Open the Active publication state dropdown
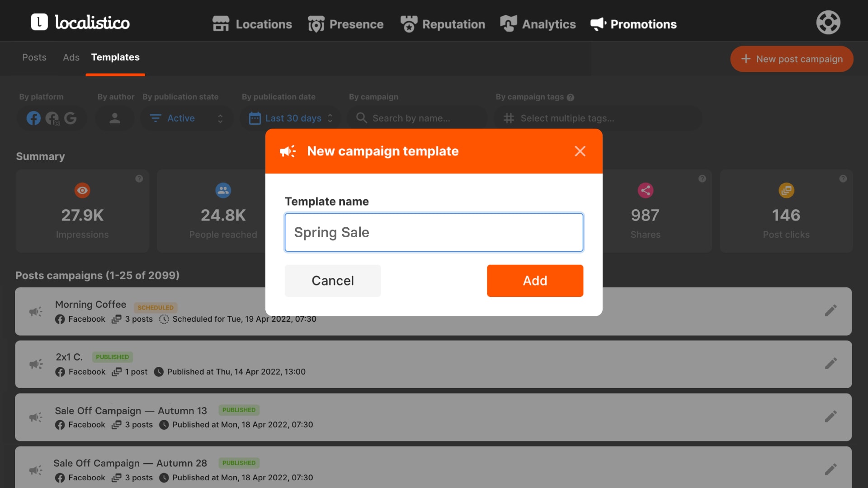The width and height of the screenshot is (868, 488). click(x=187, y=118)
